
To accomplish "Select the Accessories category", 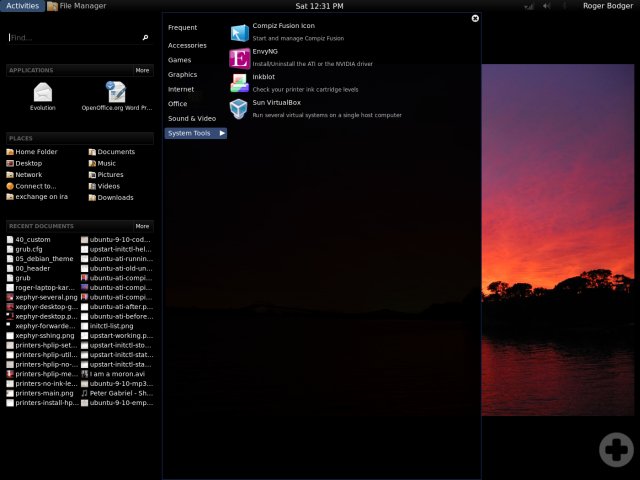I will pyautogui.click(x=187, y=45).
